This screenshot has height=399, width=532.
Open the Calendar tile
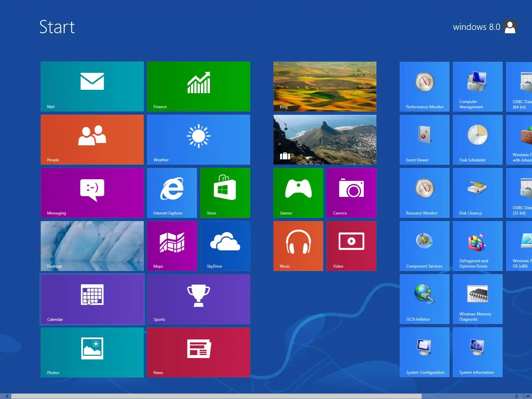pos(92,299)
